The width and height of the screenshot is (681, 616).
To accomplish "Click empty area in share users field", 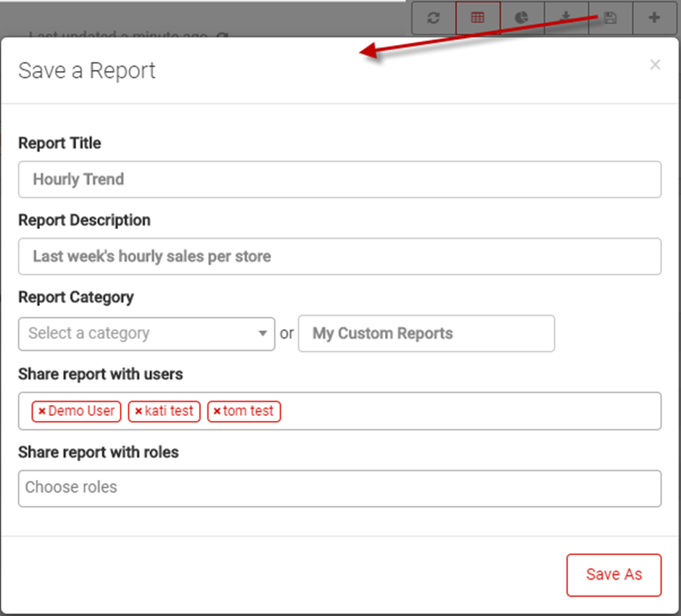I will (x=471, y=412).
